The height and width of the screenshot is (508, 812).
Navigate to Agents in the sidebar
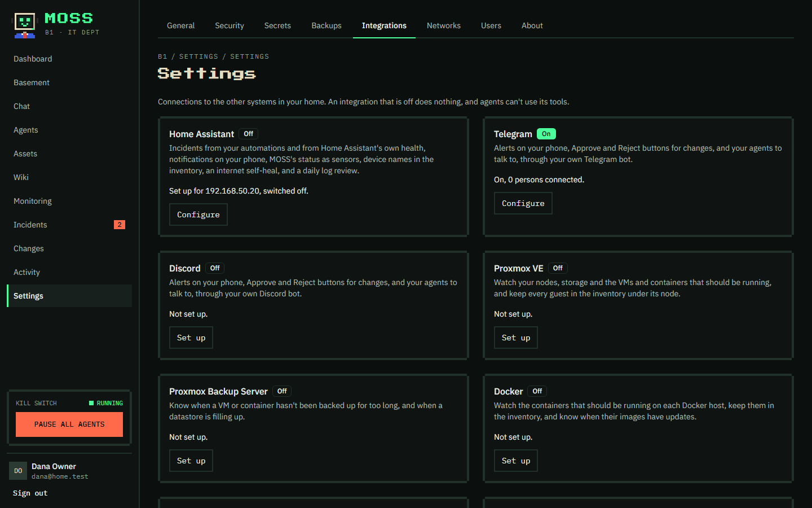(x=69, y=130)
